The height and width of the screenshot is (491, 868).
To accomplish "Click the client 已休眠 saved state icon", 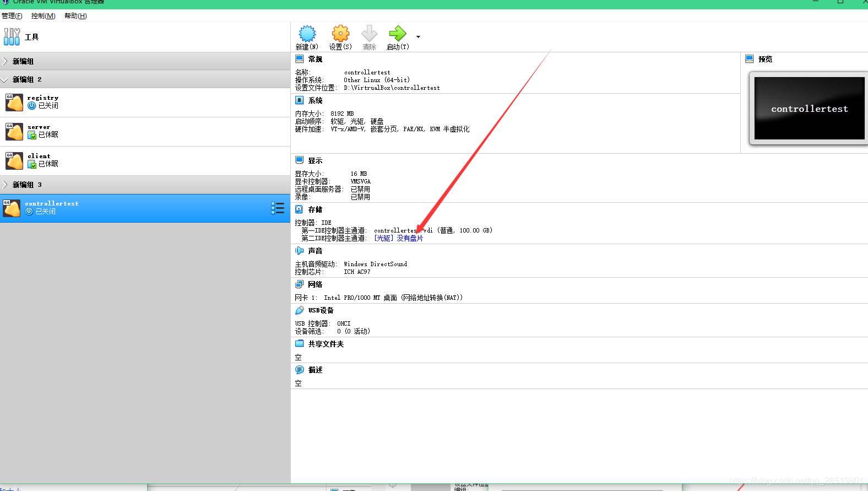I will point(32,164).
